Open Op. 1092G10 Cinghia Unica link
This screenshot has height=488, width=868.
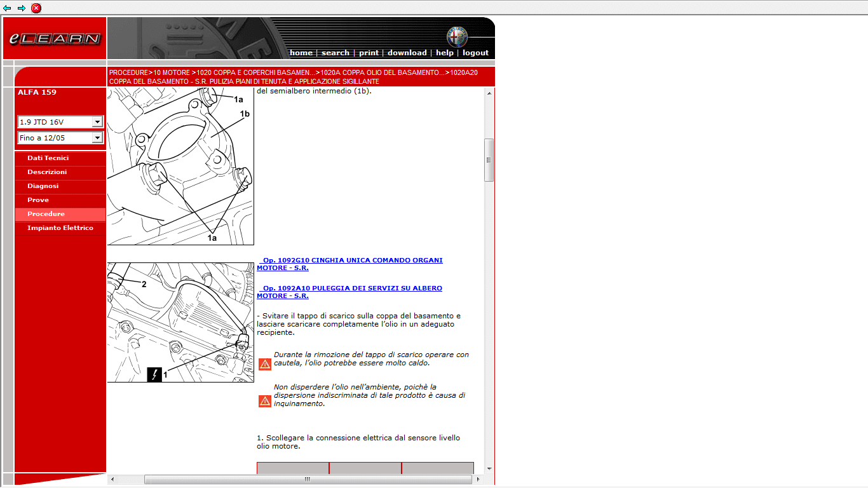point(349,264)
